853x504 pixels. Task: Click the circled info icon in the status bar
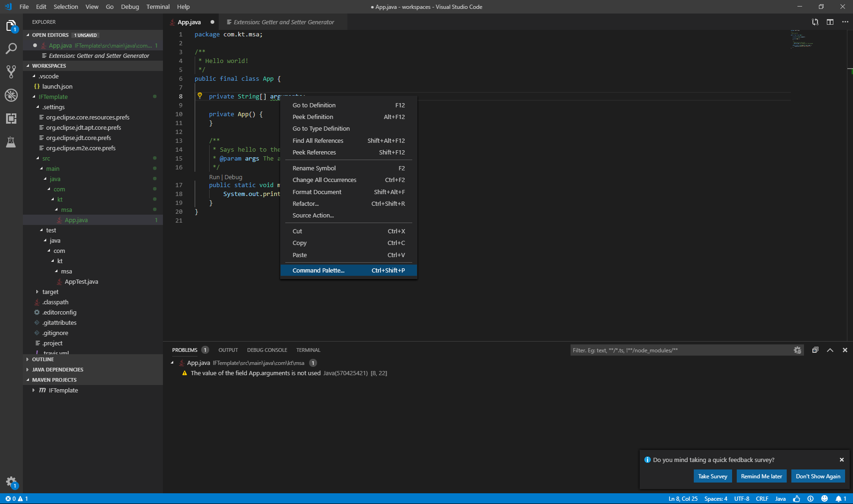click(811, 499)
